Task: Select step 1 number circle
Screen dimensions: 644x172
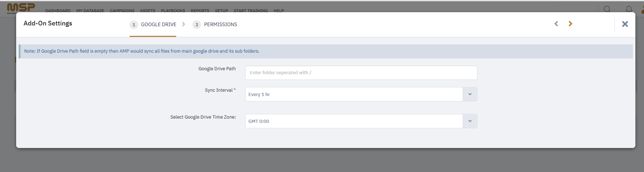Action: tap(134, 25)
